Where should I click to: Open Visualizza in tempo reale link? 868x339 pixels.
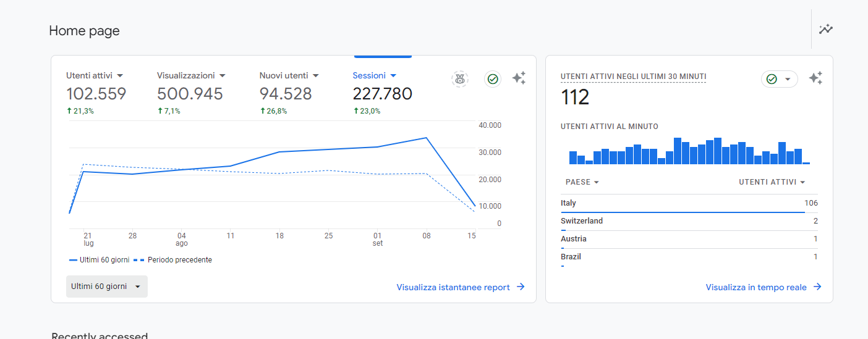(x=756, y=287)
